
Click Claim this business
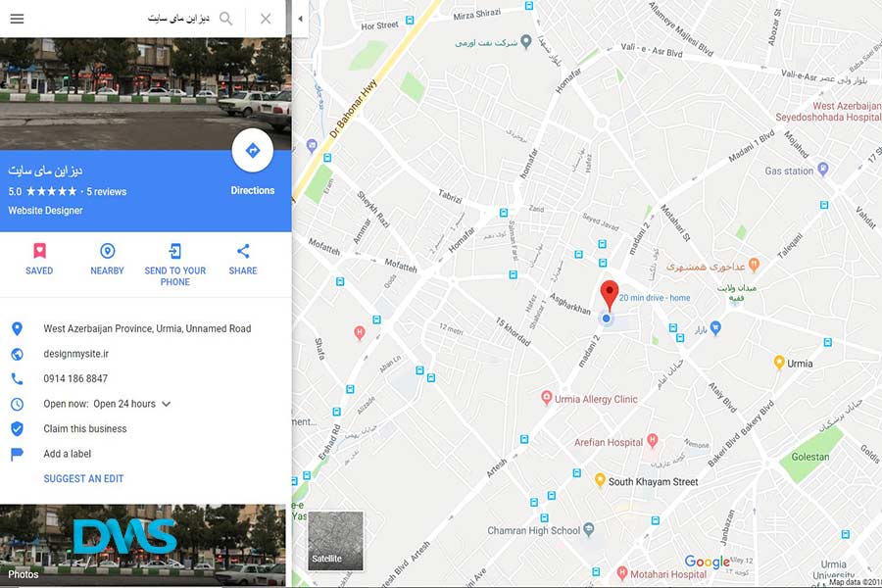85,429
